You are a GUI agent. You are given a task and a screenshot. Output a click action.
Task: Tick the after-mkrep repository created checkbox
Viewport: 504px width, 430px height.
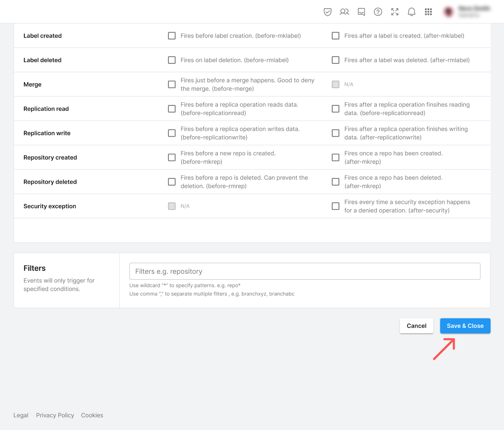pos(335,157)
